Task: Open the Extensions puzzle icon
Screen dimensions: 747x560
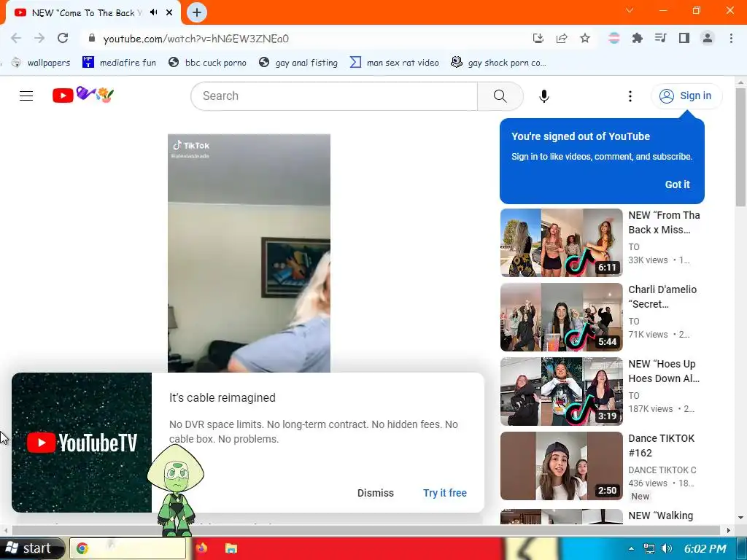Action: [637, 38]
